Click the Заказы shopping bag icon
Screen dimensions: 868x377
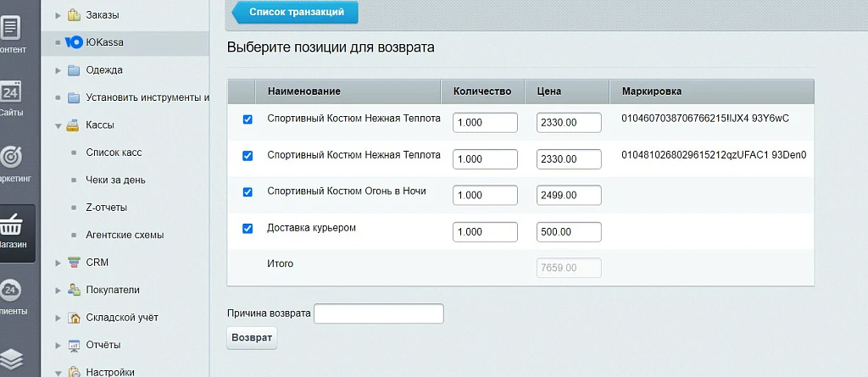74,15
